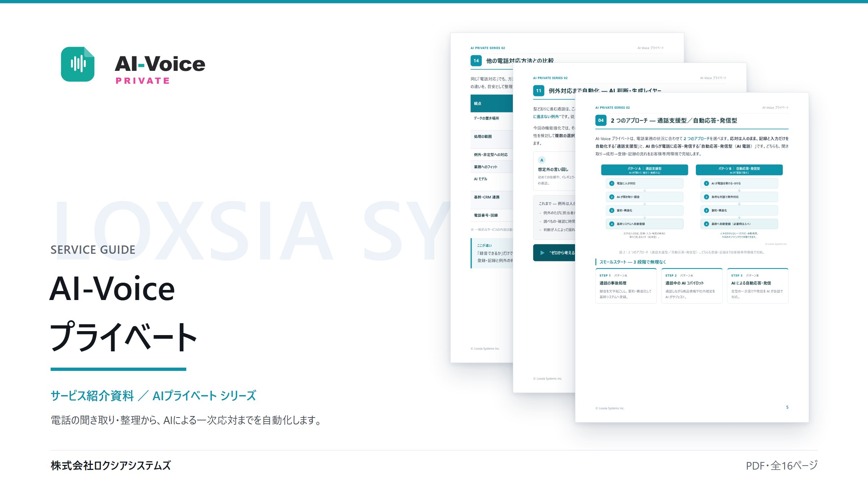
Task: Click the "想定外の言い回し" card title
Action: [x=553, y=170]
